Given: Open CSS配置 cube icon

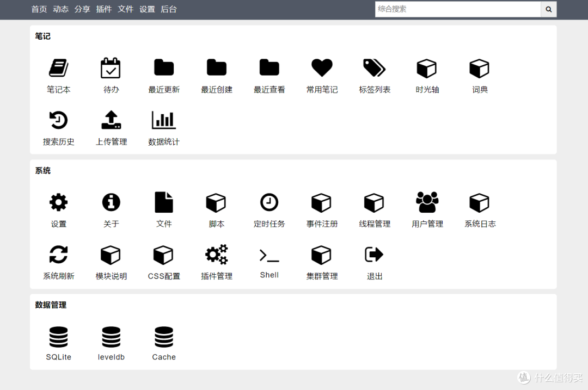Looking at the screenshot, I should point(163,256).
